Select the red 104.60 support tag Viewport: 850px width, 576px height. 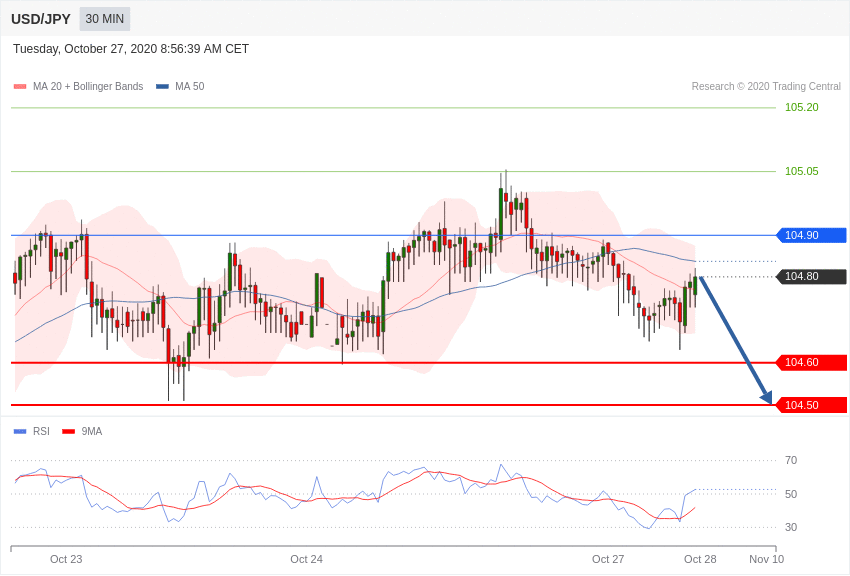pos(811,363)
